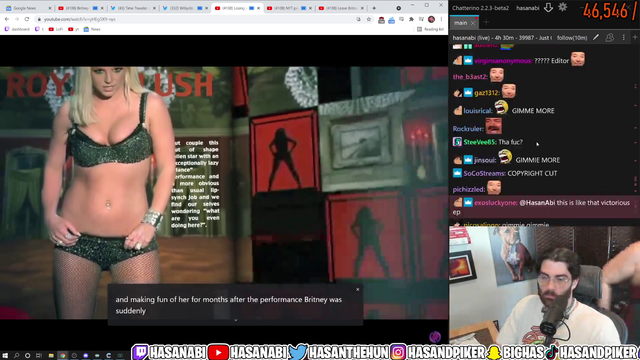Open the Reading list
The image size is (640, 360).
pyautogui.click(x=430, y=29)
